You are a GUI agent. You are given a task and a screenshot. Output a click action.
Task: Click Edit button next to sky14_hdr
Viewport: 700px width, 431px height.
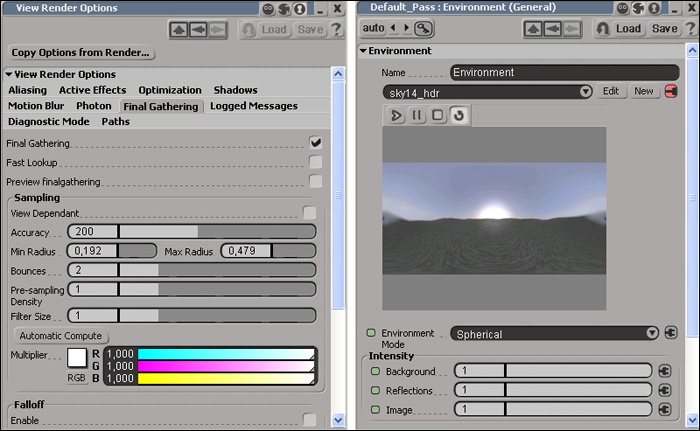click(610, 91)
